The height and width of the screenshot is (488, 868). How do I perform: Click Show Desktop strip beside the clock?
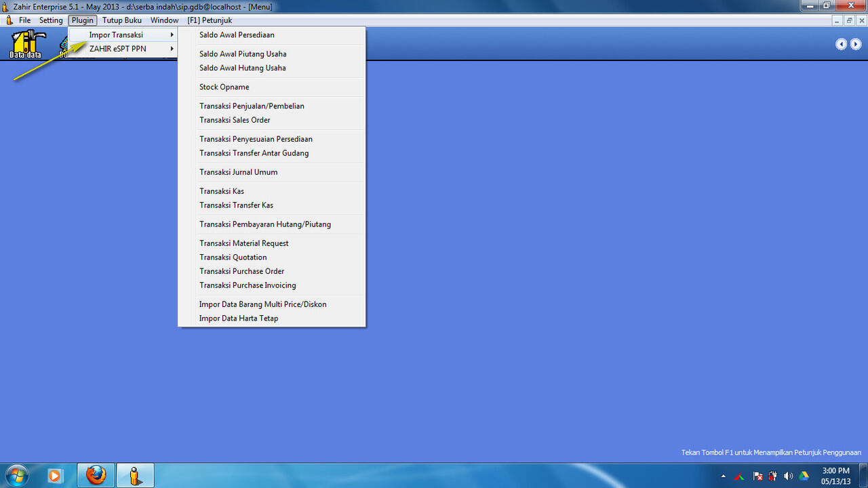pos(863,475)
